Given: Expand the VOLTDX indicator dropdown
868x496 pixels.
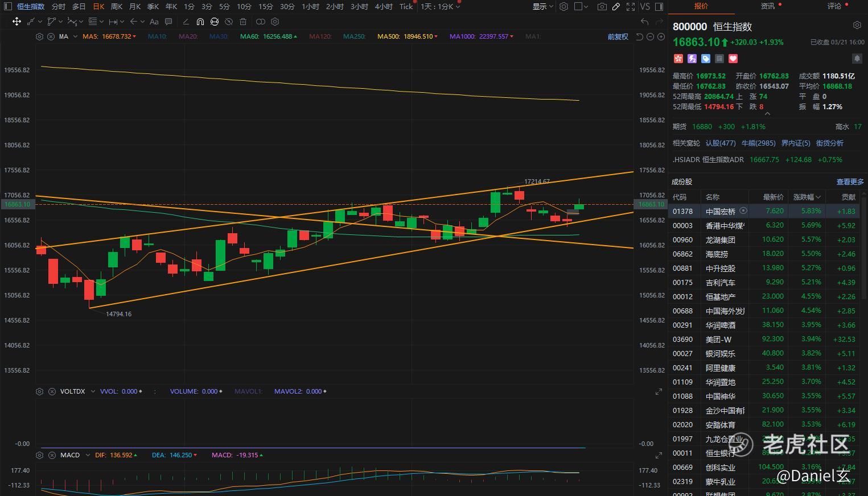Looking at the screenshot, I should (x=93, y=391).
